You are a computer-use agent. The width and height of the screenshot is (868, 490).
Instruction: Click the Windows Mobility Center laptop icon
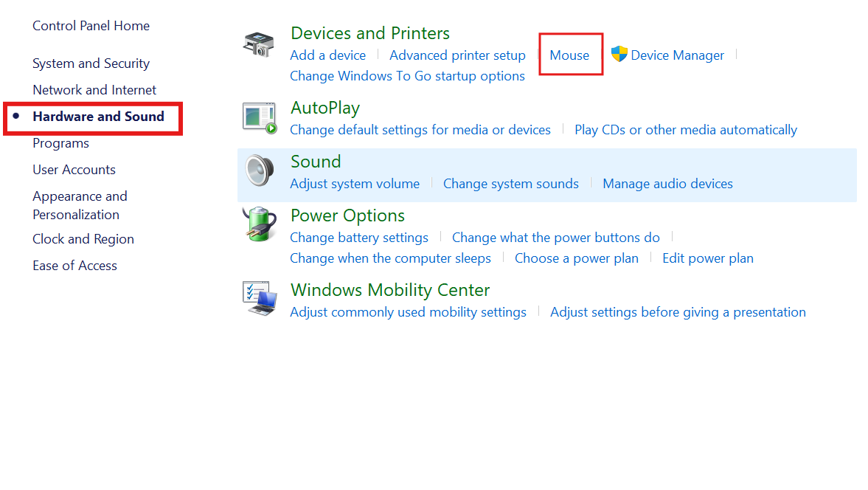(260, 298)
